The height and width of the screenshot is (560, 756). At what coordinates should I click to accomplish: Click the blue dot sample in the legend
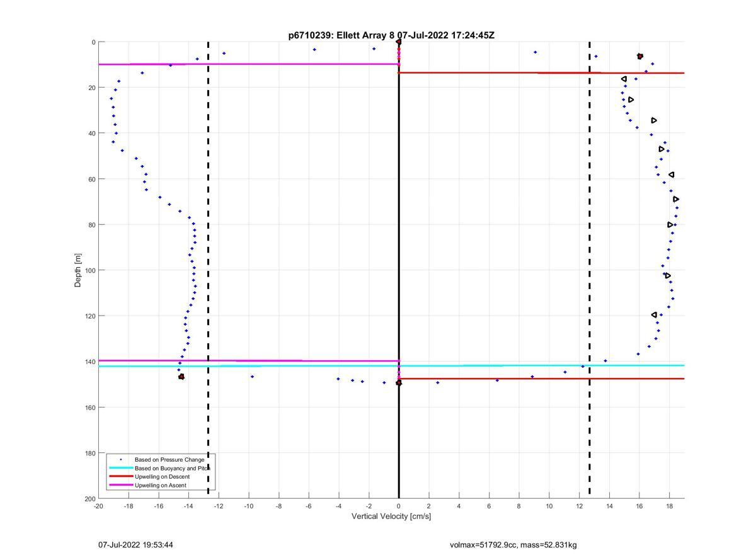pos(120,460)
